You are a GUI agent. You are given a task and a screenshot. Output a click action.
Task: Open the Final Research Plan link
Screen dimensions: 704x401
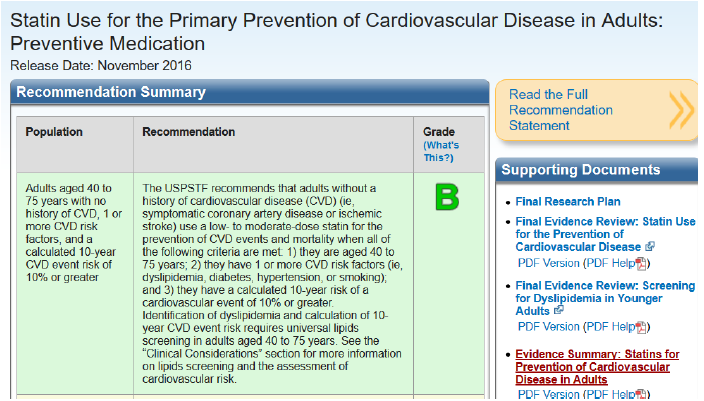coord(568,201)
